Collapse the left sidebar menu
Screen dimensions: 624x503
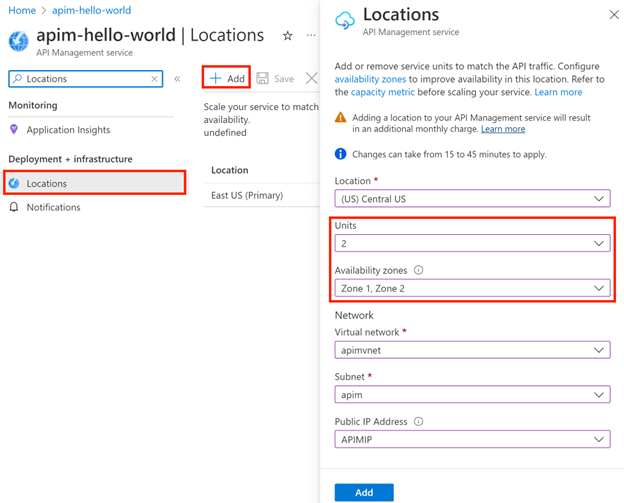[177, 78]
